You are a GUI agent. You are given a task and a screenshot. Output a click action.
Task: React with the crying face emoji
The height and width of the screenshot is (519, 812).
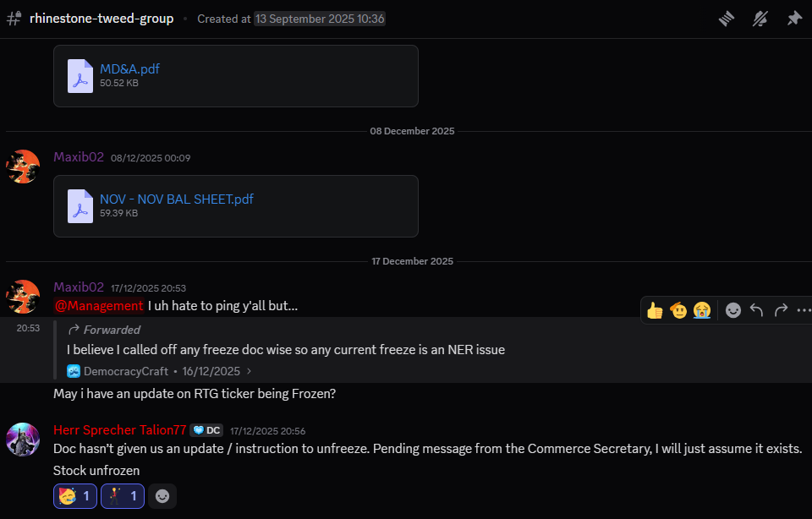(701, 310)
